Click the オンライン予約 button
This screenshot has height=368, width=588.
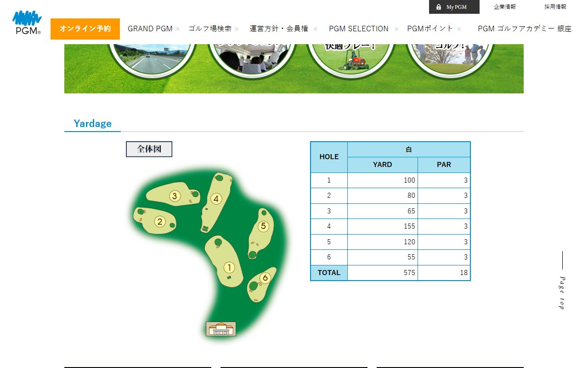[85, 29]
